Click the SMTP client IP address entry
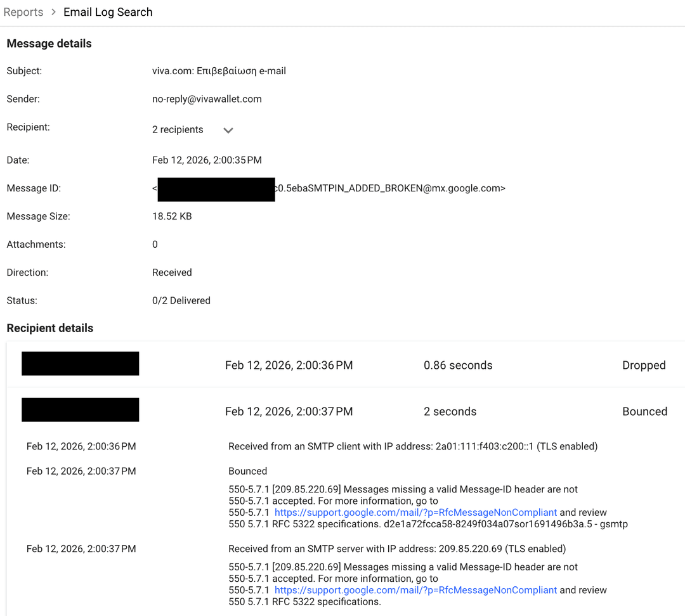Image resolution: width=685 pixels, height=616 pixels. coord(412,446)
